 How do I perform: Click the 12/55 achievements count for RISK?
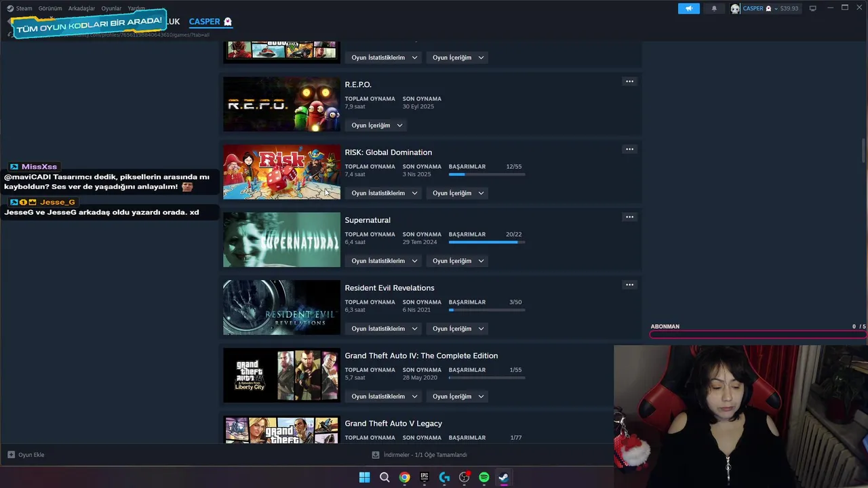tap(513, 167)
